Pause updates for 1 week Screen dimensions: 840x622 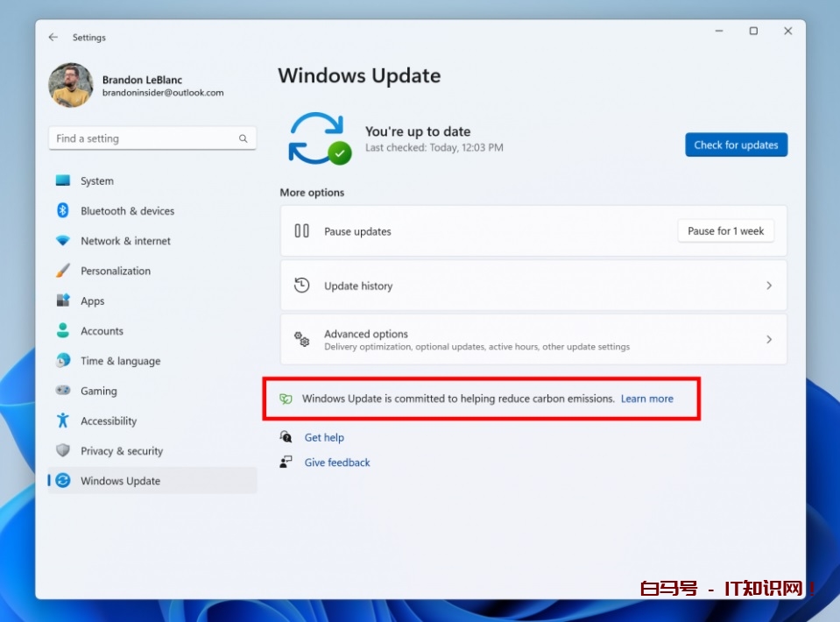(x=725, y=231)
